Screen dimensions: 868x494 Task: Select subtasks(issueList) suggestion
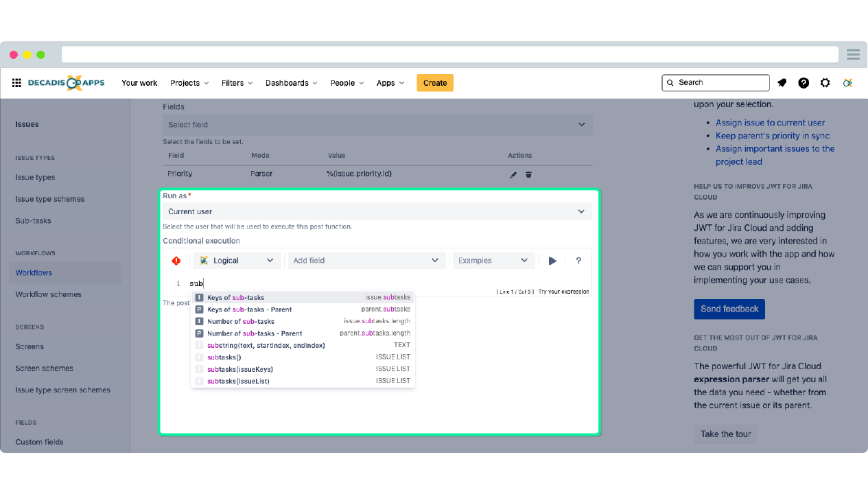tap(303, 381)
